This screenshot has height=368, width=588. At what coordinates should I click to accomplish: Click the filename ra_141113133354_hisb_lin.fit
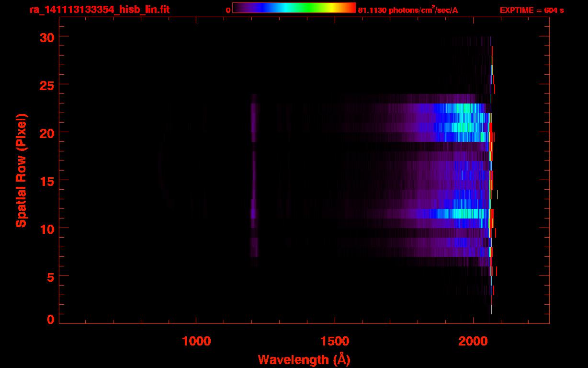pyautogui.click(x=99, y=10)
